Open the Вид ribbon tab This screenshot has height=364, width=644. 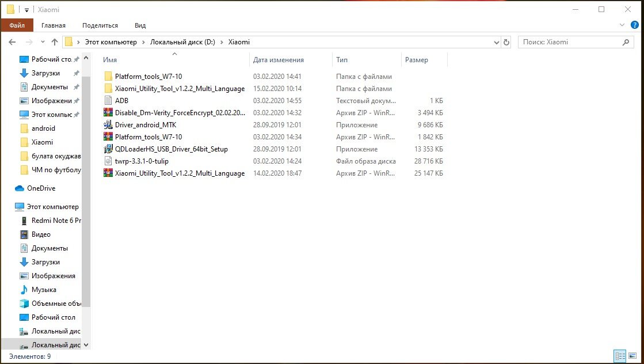pyautogui.click(x=140, y=25)
